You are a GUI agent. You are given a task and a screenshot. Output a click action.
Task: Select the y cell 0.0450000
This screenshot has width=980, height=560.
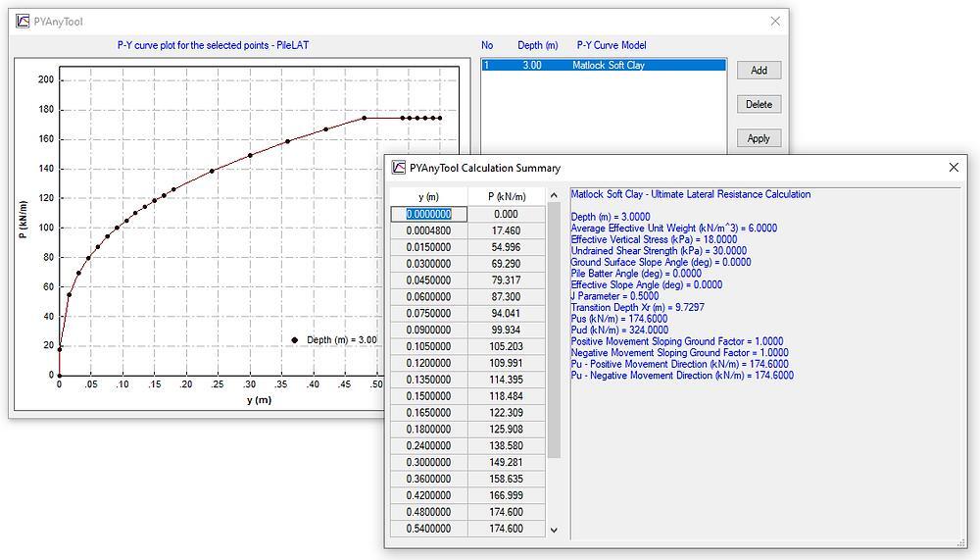click(429, 280)
